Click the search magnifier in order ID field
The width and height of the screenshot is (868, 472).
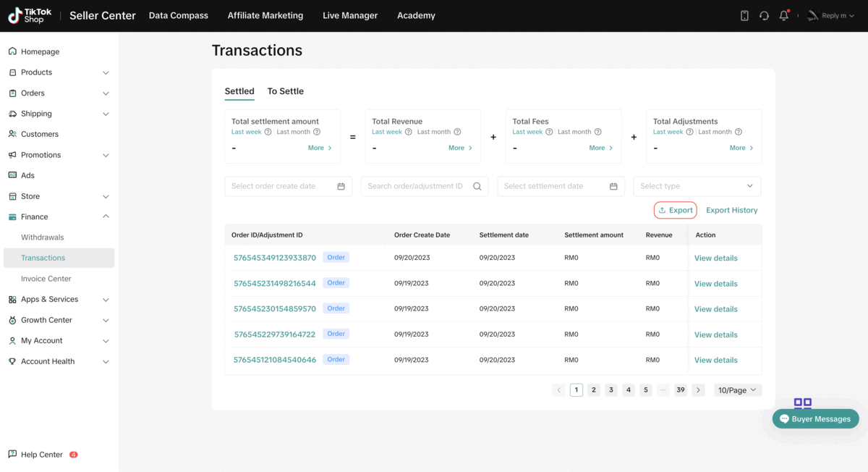tap(477, 186)
